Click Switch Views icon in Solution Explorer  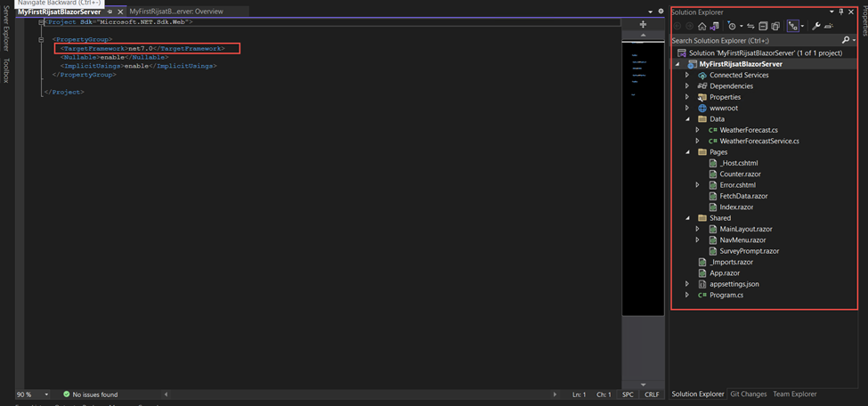(x=714, y=27)
